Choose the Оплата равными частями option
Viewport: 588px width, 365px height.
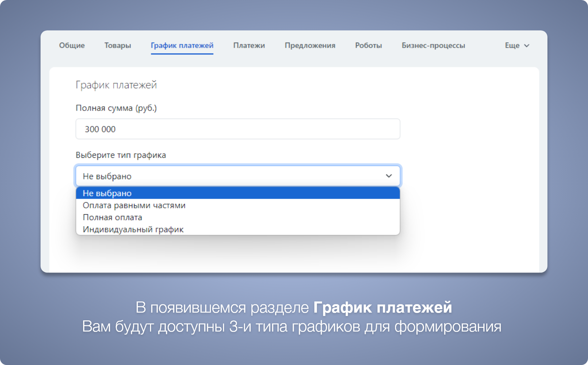point(134,205)
